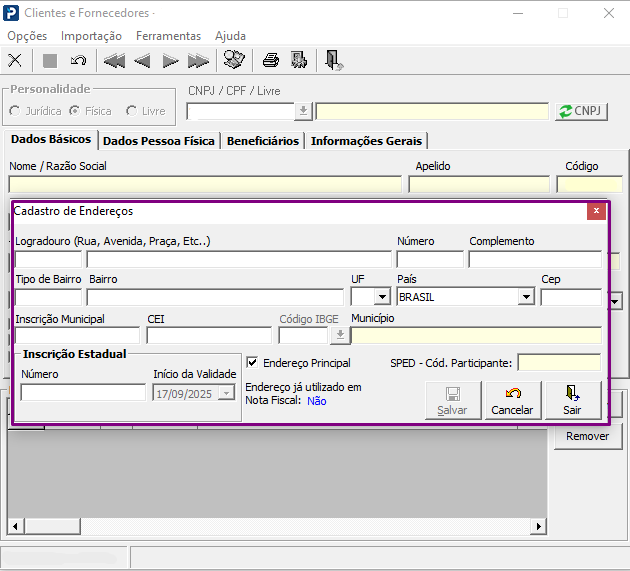
Task: Click the horizontal scrollbar right arrow
Action: [x=540, y=526]
